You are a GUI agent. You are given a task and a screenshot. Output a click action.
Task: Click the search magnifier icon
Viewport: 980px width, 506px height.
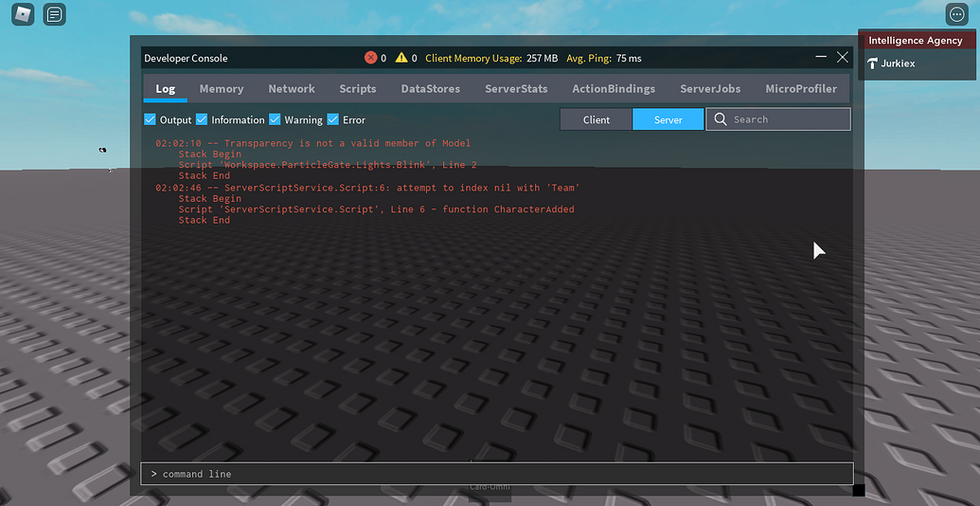(x=720, y=119)
